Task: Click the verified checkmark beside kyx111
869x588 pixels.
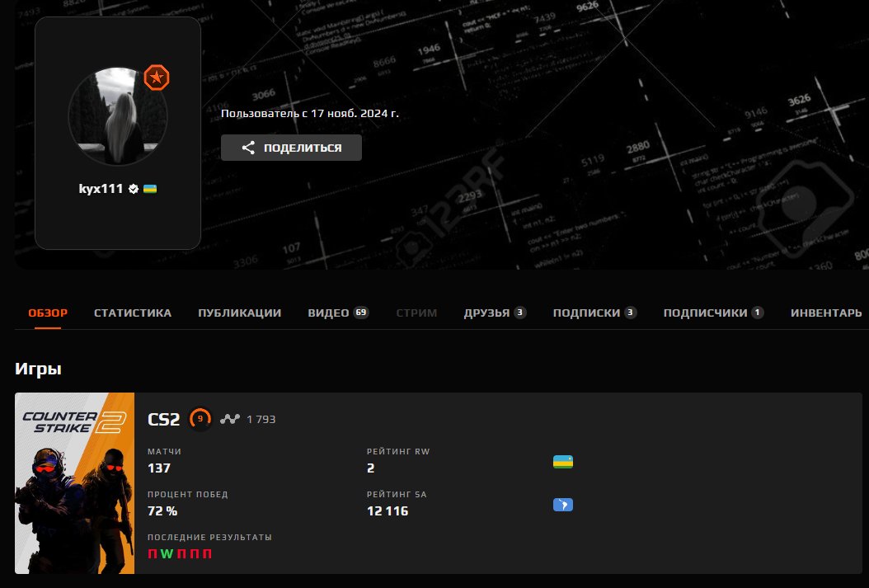Action: [133, 189]
